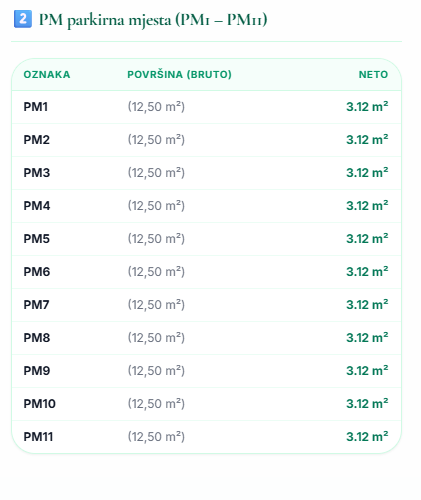Select the PM11 row label

tap(38, 437)
